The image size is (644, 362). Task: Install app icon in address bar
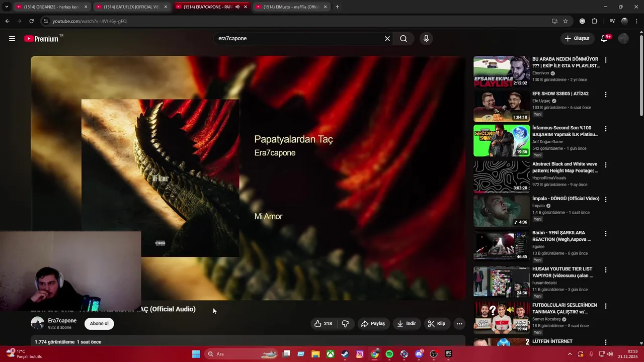[554, 21]
